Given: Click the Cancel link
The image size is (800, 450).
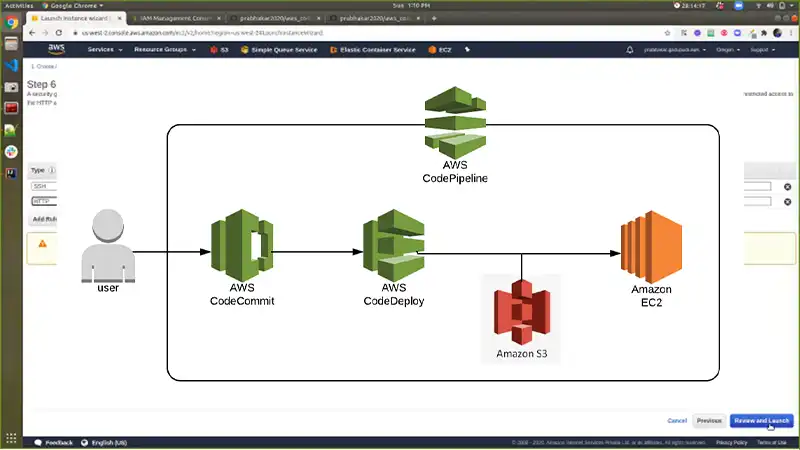Looking at the screenshot, I should click(x=677, y=421).
